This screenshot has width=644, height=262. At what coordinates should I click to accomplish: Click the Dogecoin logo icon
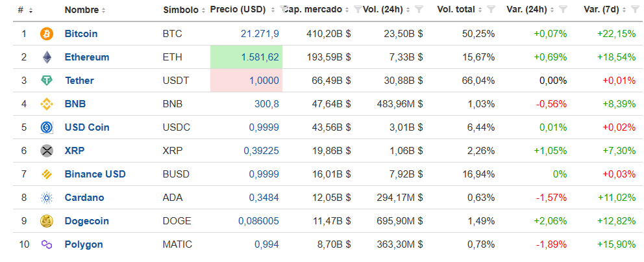click(46, 221)
